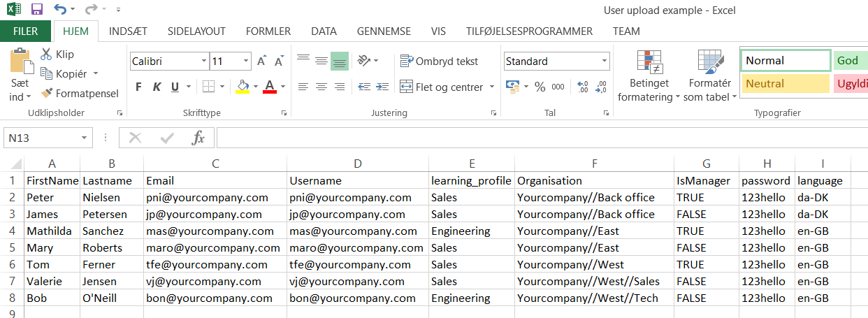Click the Save icon in the quick access toolbar
This screenshot has height=318, width=868.
tap(37, 10)
